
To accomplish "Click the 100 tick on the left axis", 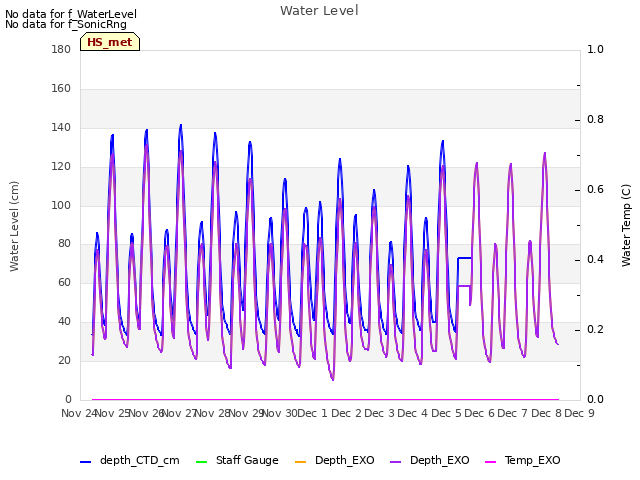I will 61,205.
